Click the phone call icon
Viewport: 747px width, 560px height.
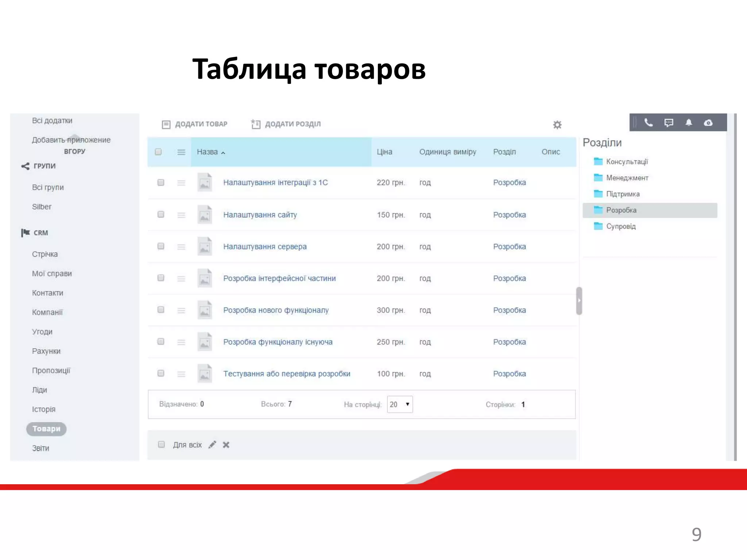(x=648, y=122)
